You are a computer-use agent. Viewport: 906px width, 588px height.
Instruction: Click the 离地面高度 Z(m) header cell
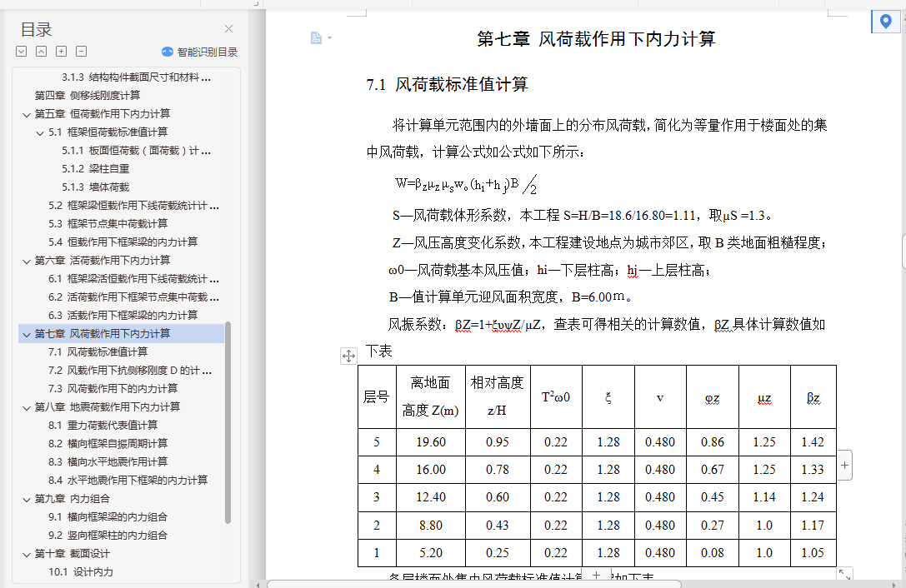tap(430, 396)
